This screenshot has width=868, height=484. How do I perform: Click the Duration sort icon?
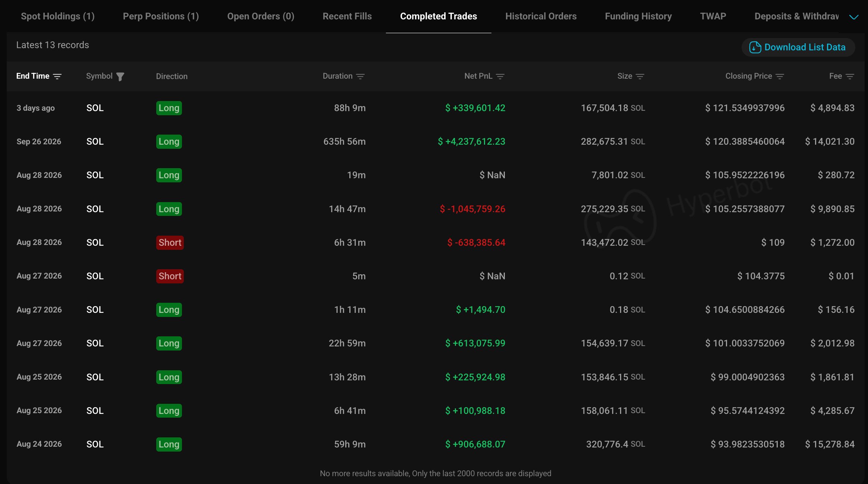pos(360,76)
